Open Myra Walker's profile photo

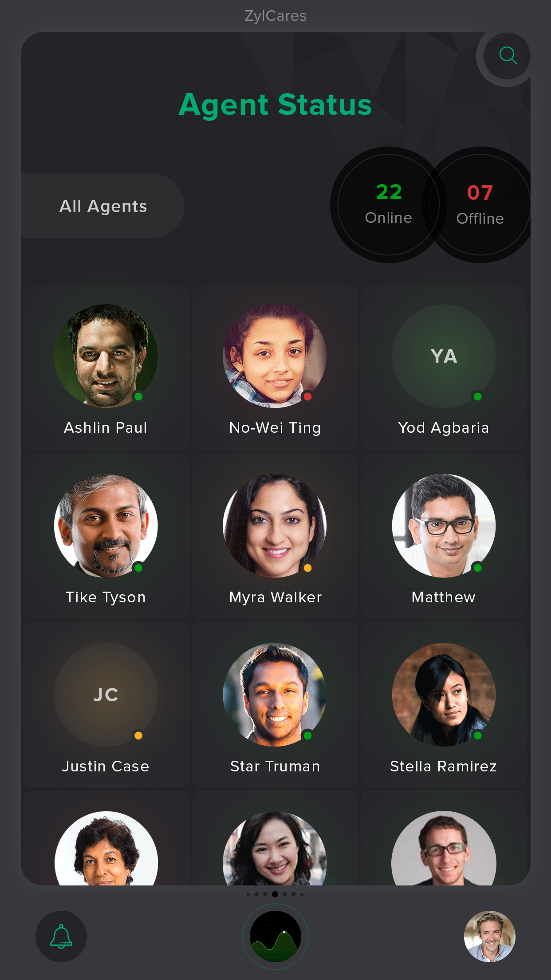(275, 526)
